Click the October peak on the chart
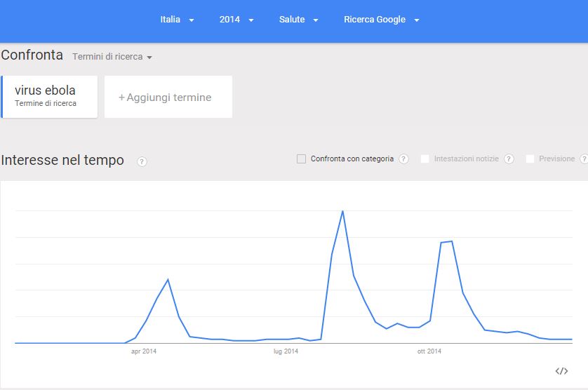 452,241
